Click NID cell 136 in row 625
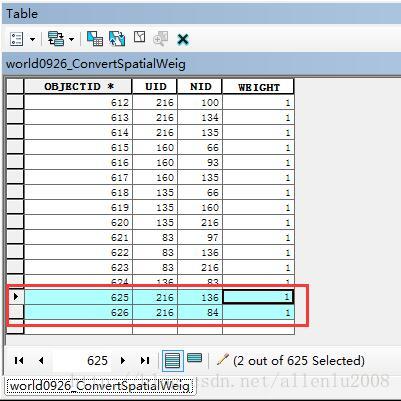This screenshot has height=401, width=401. point(200,297)
